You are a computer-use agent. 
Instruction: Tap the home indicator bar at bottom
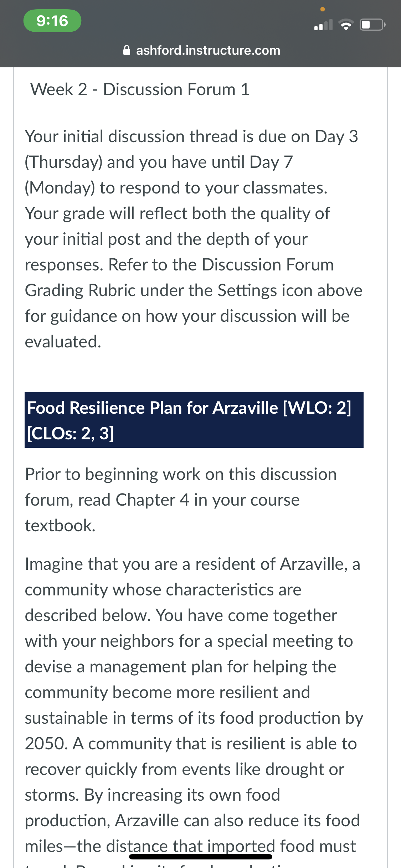click(x=201, y=857)
